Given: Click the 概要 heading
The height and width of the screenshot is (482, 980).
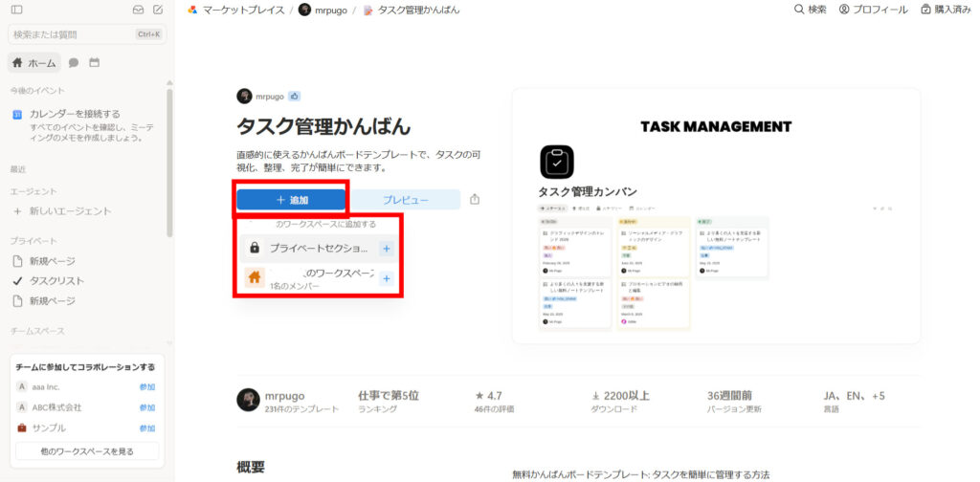Looking at the screenshot, I should point(251,467).
